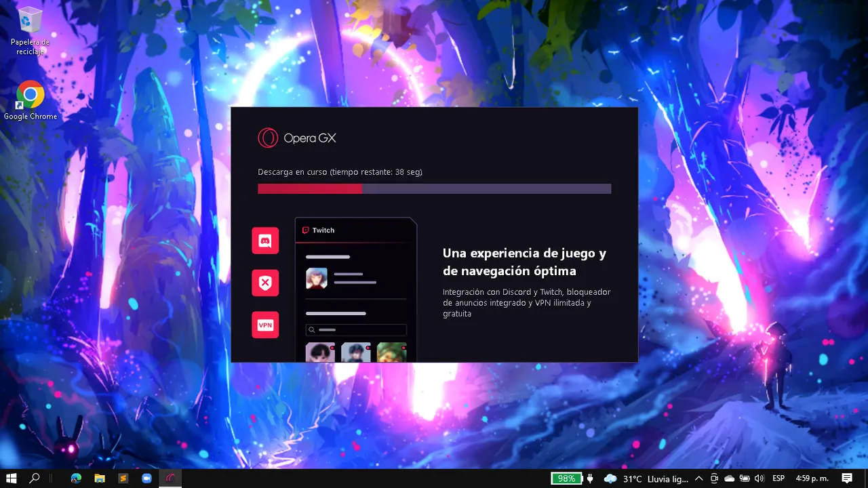Click the red VPN icon
The image size is (868, 488).
coord(265,325)
